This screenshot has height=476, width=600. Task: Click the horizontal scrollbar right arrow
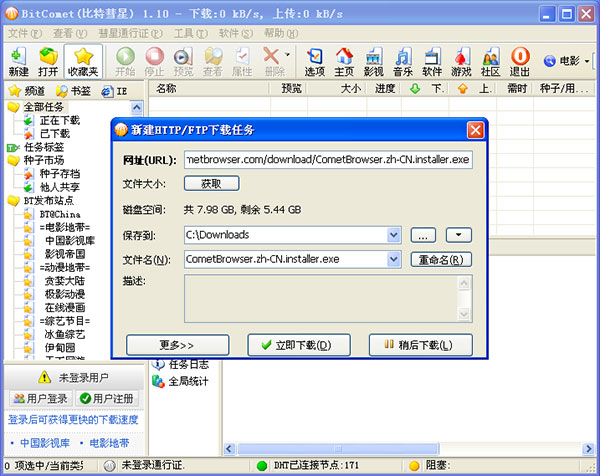coord(588,448)
